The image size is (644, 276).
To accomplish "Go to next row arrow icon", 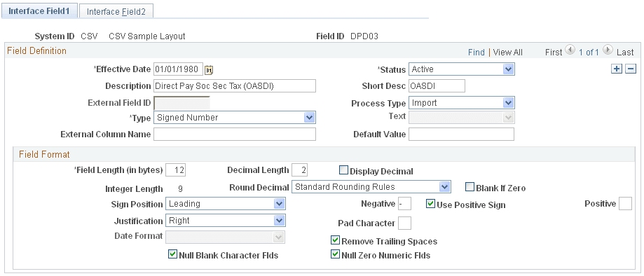I will 608,50.
